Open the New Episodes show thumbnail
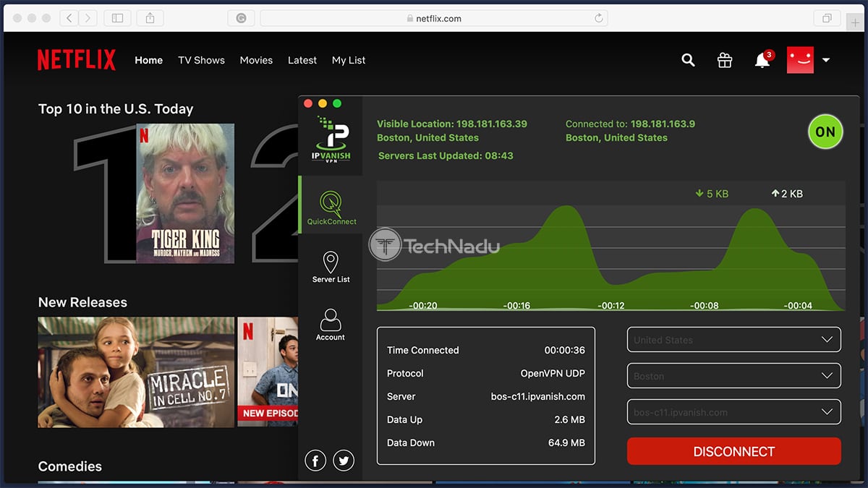The height and width of the screenshot is (488, 868). click(268, 372)
